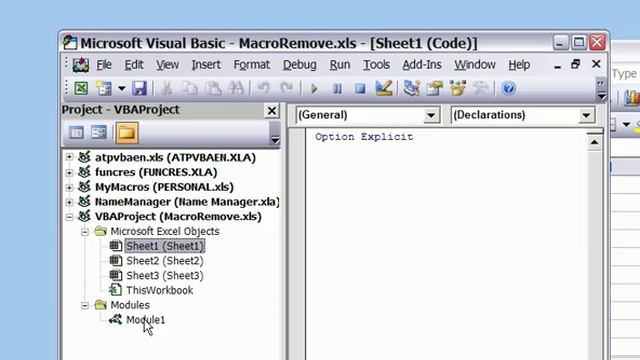Image resolution: width=640 pixels, height=360 pixels.
Task: Click the View Object button in Project pane
Action: coord(99,133)
